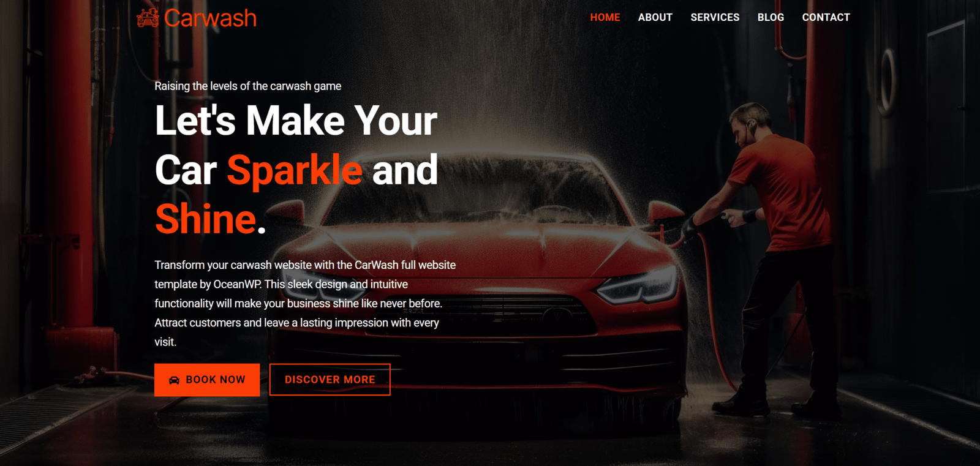
Task: Click the orange word Shine in headline
Action: tap(206, 219)
